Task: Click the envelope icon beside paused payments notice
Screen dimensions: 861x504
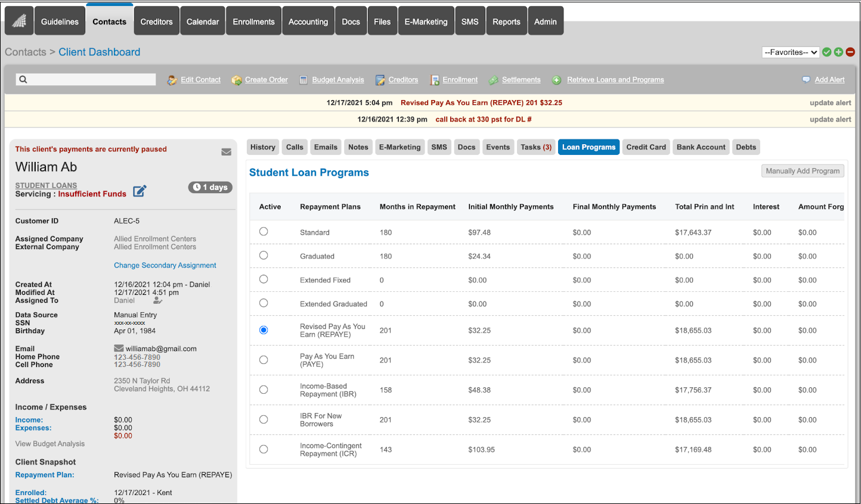Action: coord(227,152)
